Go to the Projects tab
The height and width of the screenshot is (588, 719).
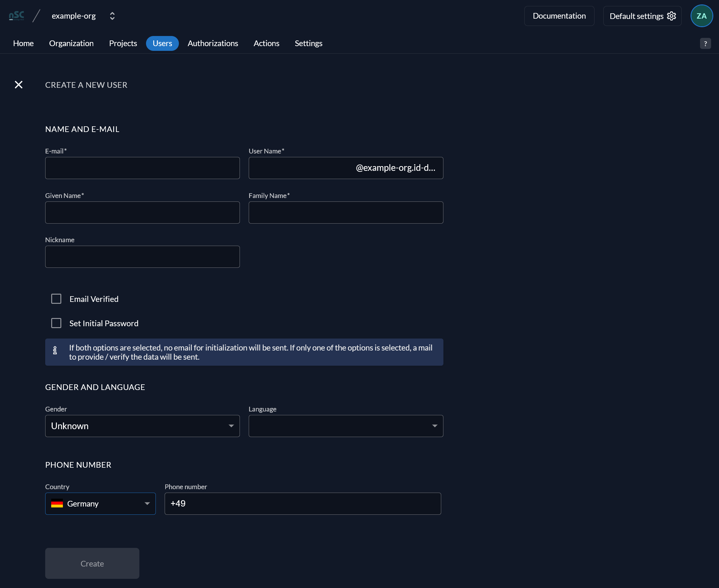tap(123, 43)
